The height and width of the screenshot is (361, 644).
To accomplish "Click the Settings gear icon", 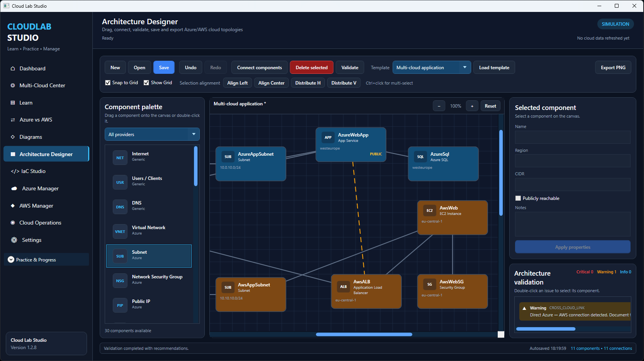I will click(14, 240).
